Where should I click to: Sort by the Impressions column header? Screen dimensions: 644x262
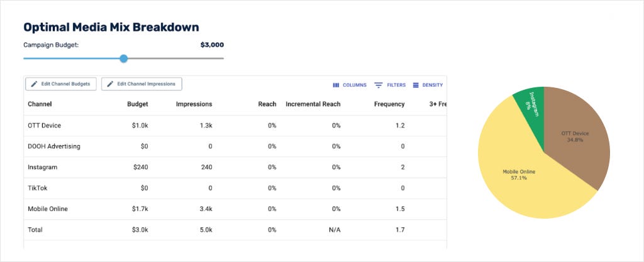[x=194, y=104]
